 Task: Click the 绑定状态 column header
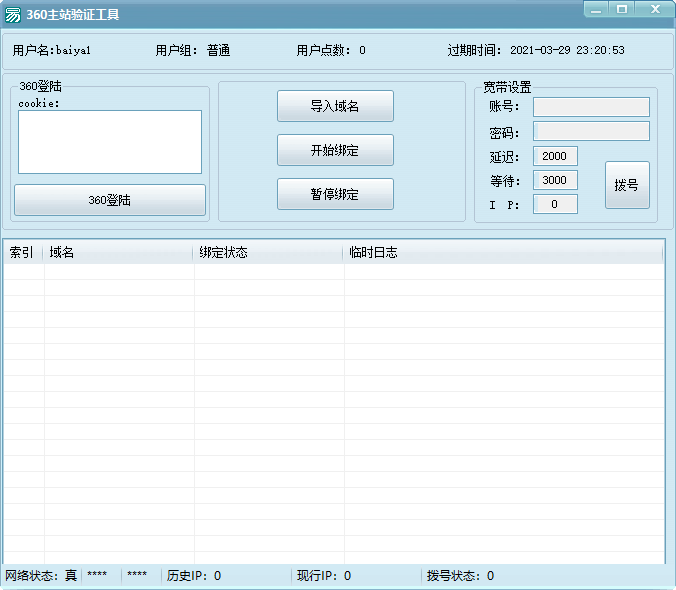pos(268,253)
